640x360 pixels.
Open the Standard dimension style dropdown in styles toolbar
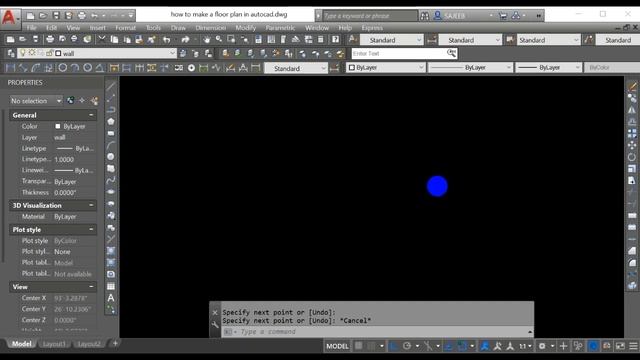click(469, 40)
